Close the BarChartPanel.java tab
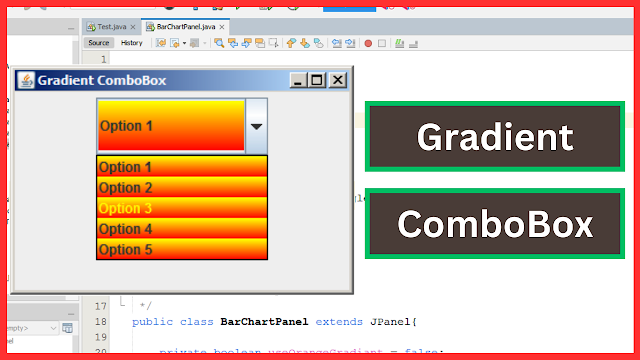This screenshot has height=360, width=640. (222, 27)
